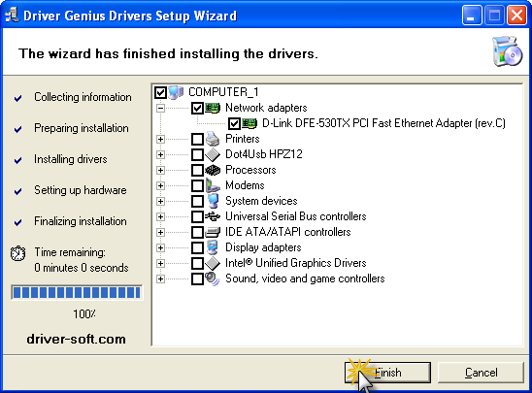Enable the Printers checkbox
The height and width of the screenshot is (393, 532).
click(x=197, y=139)
